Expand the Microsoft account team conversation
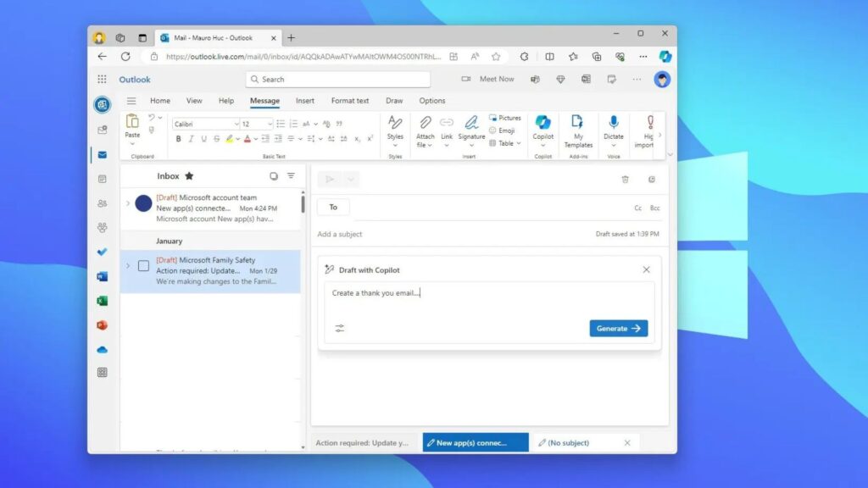 pyautogui.click(x=128, y=203)
